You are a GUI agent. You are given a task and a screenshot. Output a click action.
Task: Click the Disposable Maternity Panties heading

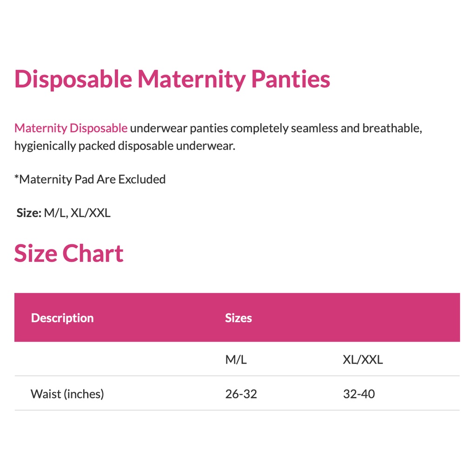172,79
